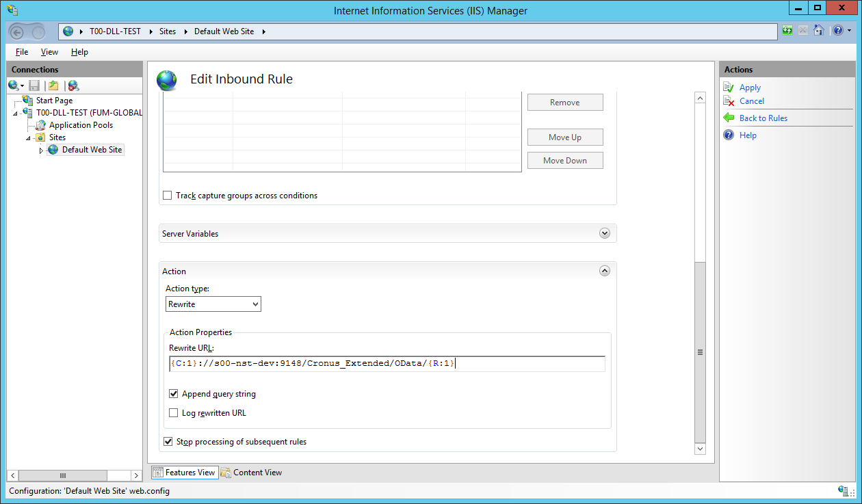Open the File menu

coord(22,52)
